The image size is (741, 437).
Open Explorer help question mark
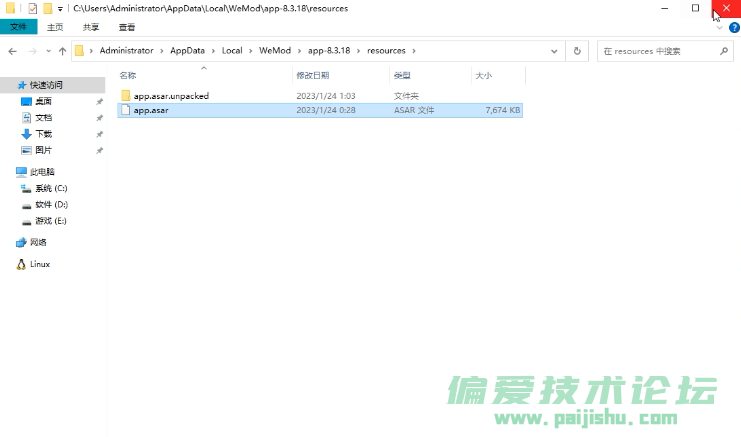click(x=734, y=28)
